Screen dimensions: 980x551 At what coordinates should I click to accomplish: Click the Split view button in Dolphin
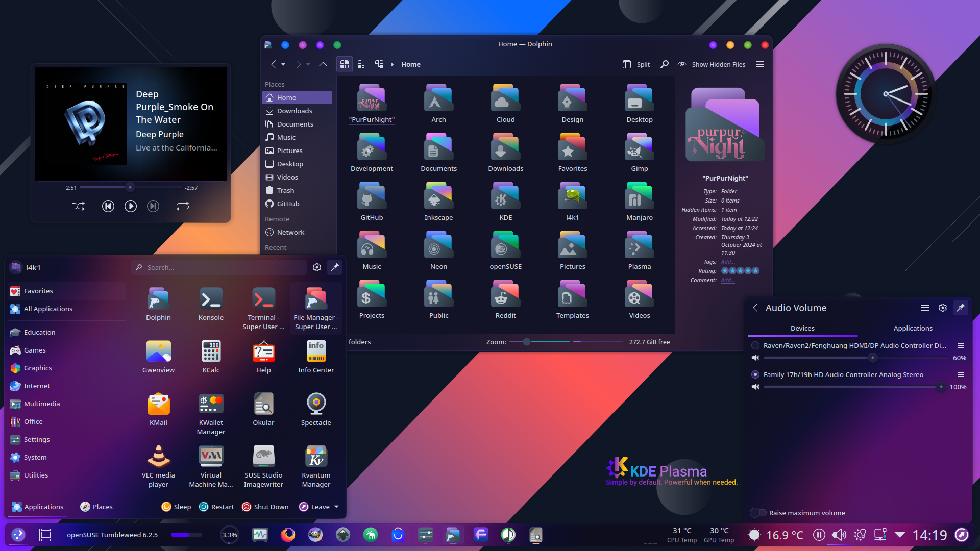(x=636, y=64)
